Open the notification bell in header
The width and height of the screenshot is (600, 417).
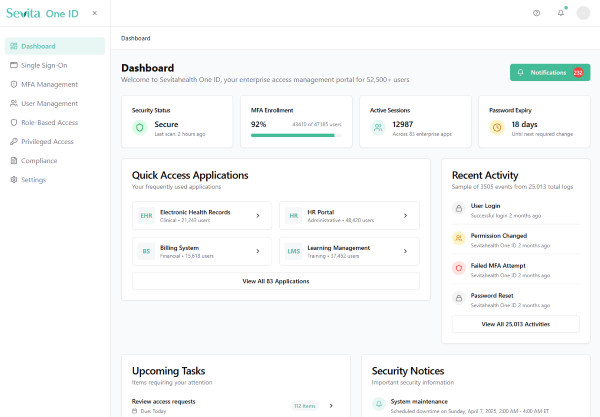pos(560,13)
